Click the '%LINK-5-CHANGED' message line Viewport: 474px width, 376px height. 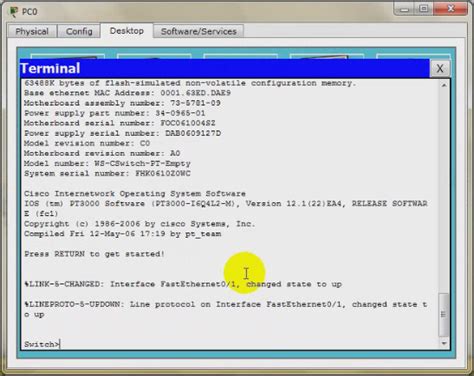(x=183, y=284)
